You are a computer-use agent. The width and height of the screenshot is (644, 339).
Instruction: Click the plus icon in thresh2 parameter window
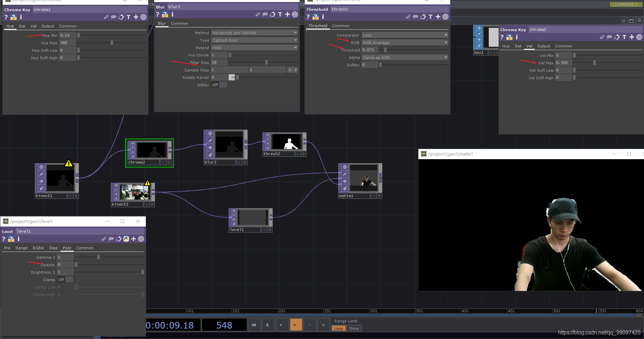click(x=438, y=17)
